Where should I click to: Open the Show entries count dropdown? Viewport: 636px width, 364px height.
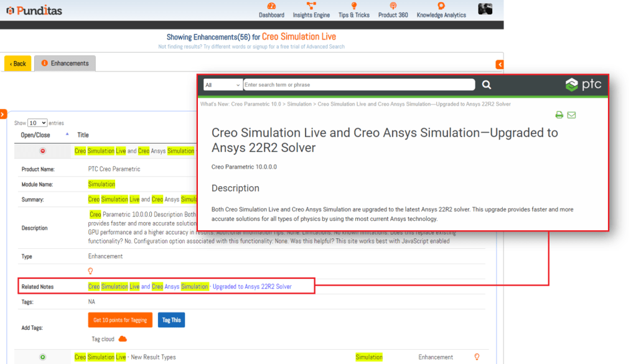pyautogui.click(x=37, y=123)
